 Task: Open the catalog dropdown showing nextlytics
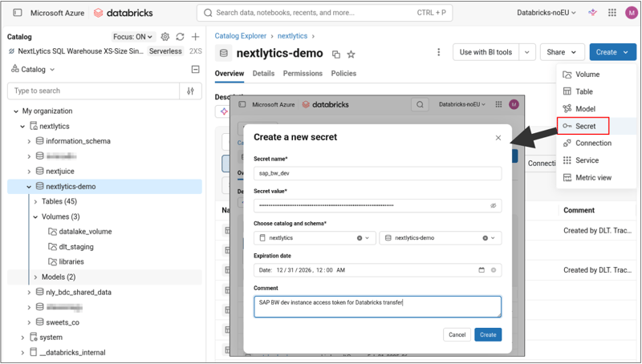[315, 238]
